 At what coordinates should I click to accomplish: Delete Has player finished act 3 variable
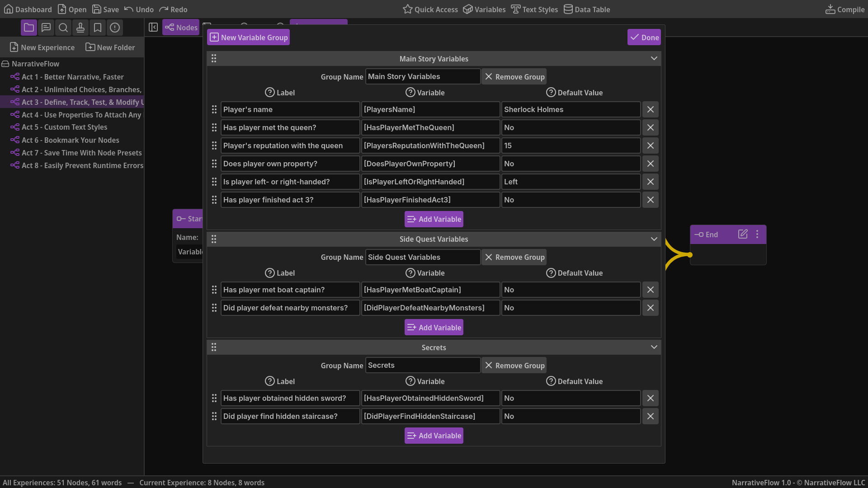651,200
